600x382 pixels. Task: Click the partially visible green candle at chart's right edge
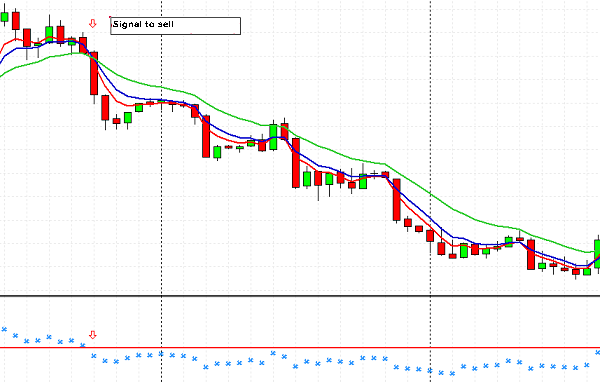(x=597, y=254)
